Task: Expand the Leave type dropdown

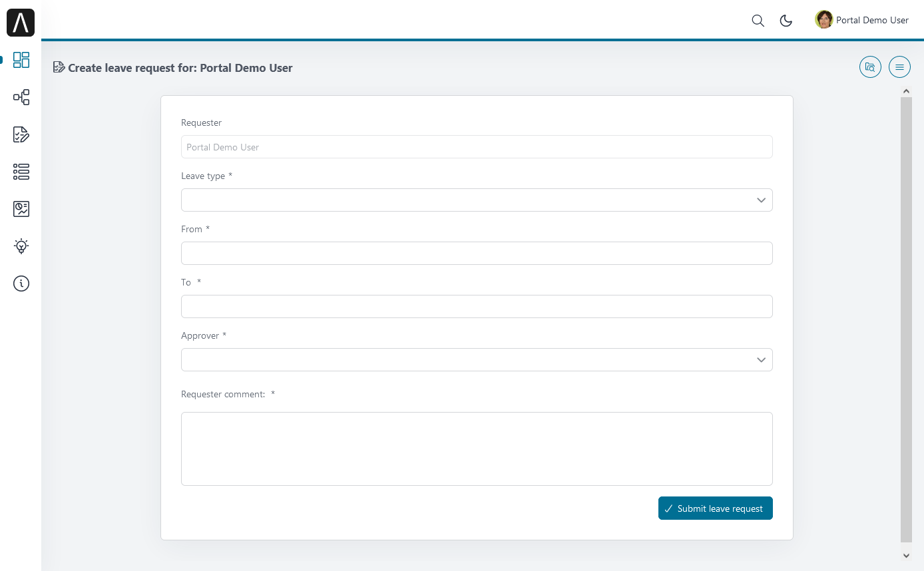Action: (x=477, y=200)
